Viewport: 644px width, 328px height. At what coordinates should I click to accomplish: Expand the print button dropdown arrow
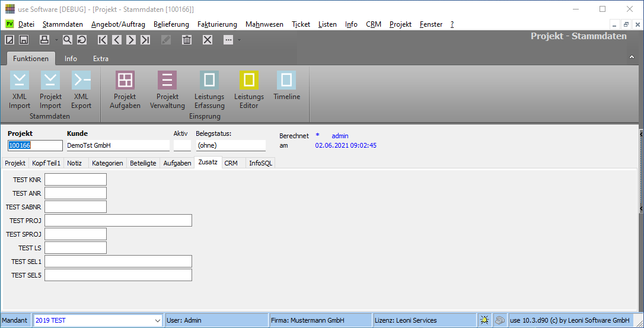point(57,40)
